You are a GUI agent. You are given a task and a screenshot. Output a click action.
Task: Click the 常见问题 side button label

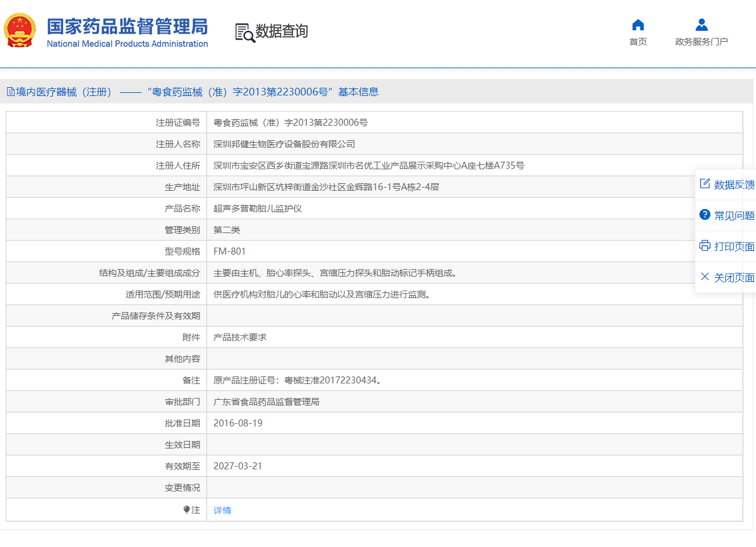click(735, 215)
